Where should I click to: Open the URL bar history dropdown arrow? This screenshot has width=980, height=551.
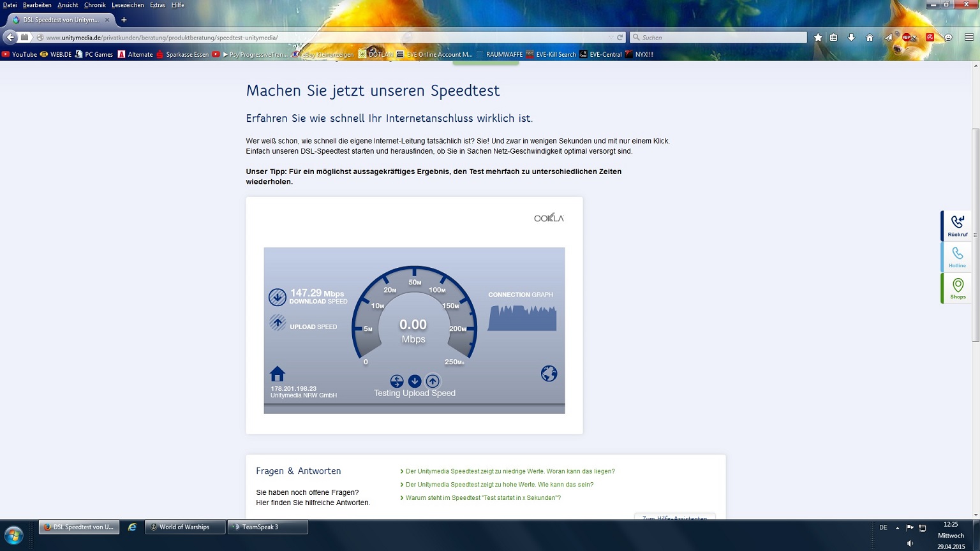pyautogui.click(x=611, y=38)
